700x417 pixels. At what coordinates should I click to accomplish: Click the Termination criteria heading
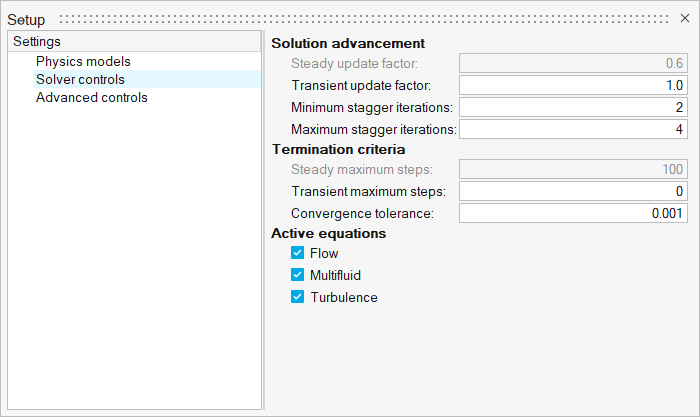click(x=338, y=149)
